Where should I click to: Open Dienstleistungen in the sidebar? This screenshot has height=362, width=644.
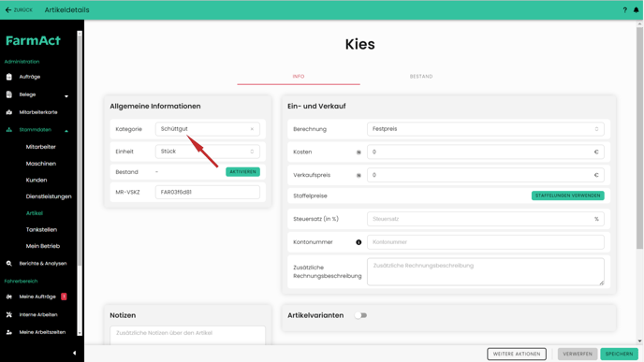[49, 196]
